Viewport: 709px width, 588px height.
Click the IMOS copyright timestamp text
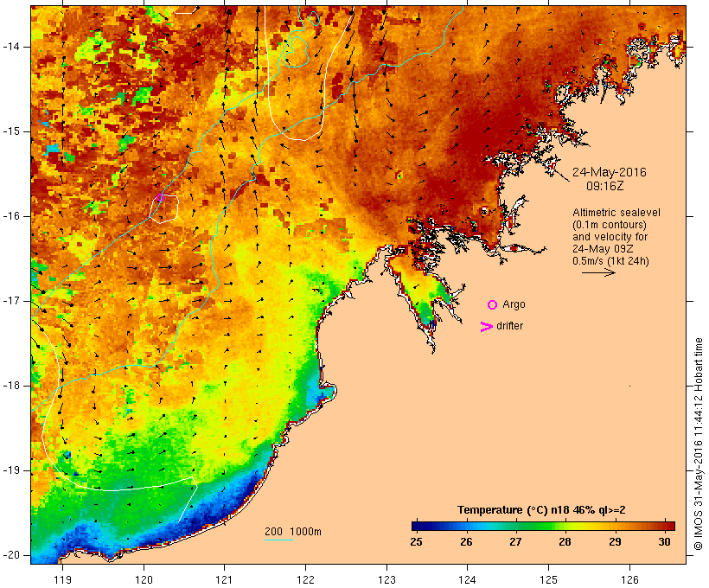click(x=699, y=444)
